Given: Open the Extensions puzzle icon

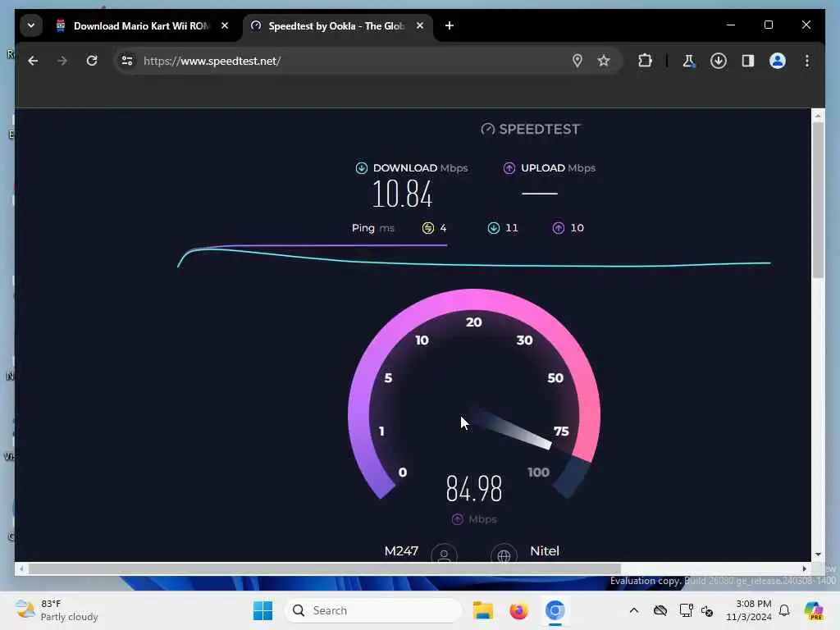Looking at the screenshot, I should (x=645, y=61).
